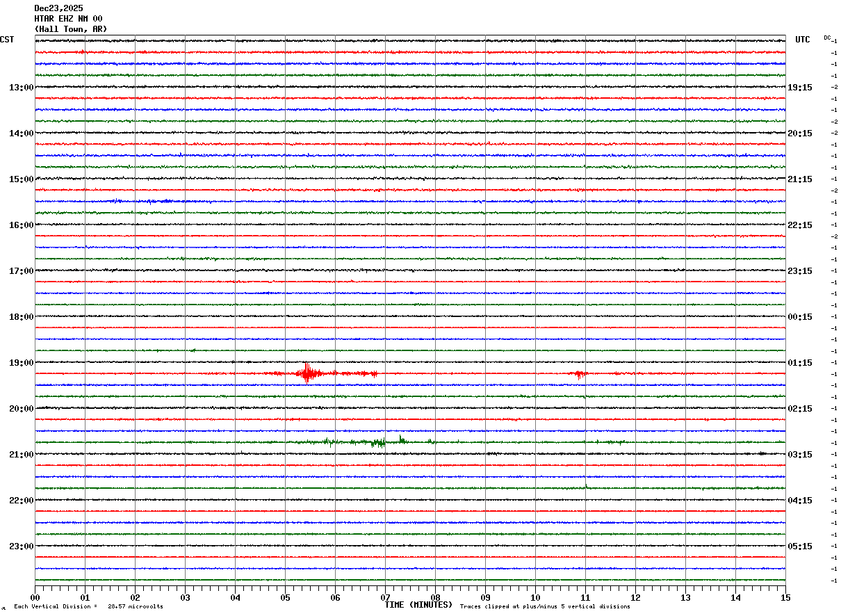Click the 21:15 UTC time label

pos(800,179)
